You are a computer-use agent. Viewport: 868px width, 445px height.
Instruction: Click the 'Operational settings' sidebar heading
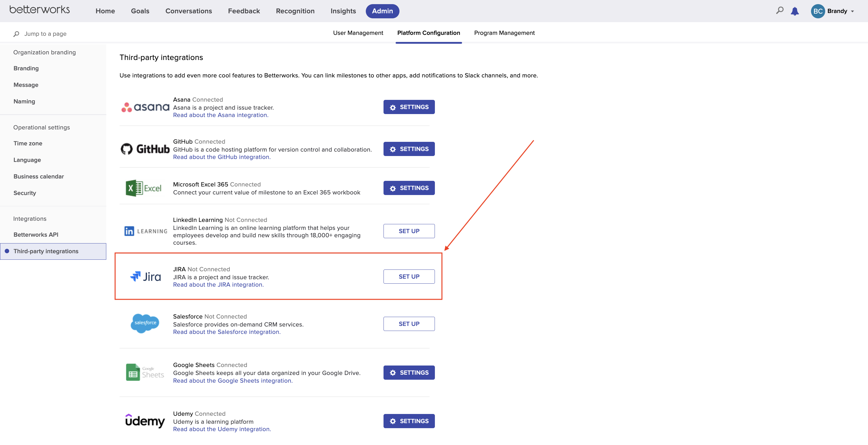[41, 127]
